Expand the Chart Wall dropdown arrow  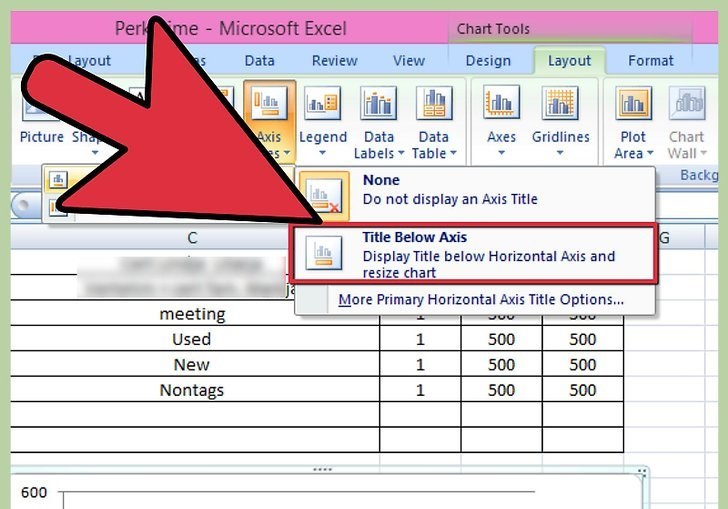coord(703,153)
